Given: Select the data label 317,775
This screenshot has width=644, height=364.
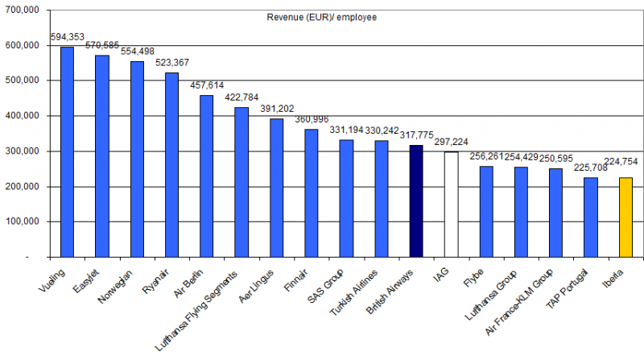Looking at the screenshot, I should point(416,135).
